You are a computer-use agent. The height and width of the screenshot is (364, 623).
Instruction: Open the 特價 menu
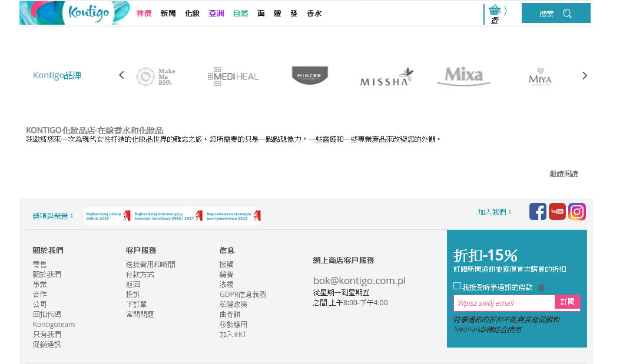[x=144, y=14]
